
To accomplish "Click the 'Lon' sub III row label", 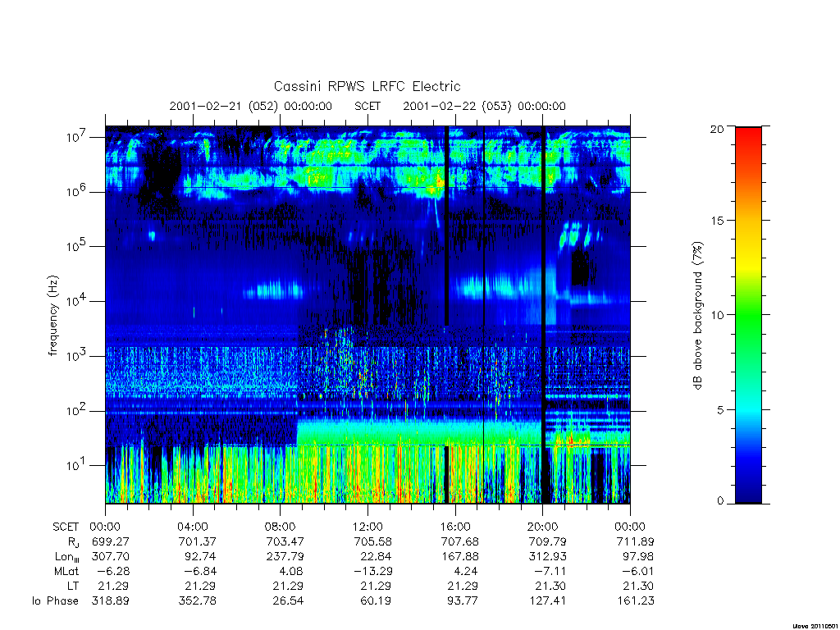I will coord(67,557).
